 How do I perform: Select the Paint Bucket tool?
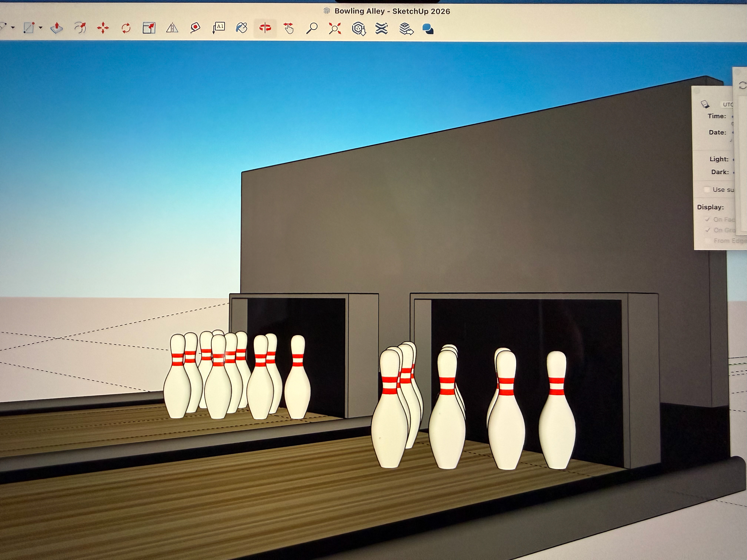click(241, 28)
